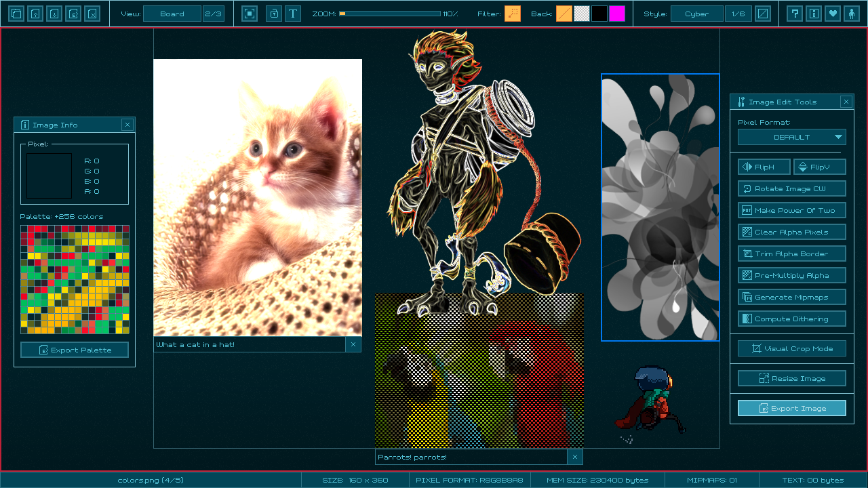
Task: Close the 'Parrots! parrots!' caption
Action: (575, 457)
